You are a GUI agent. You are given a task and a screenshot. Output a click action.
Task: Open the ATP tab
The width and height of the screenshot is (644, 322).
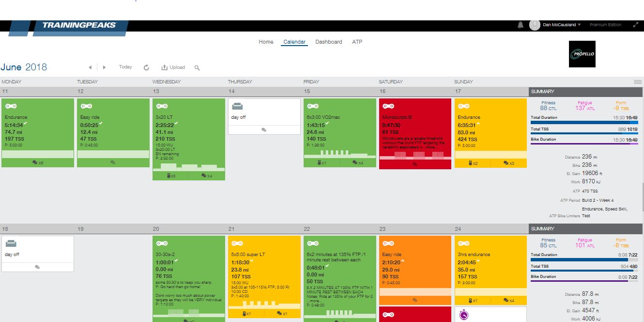point(357,42)
